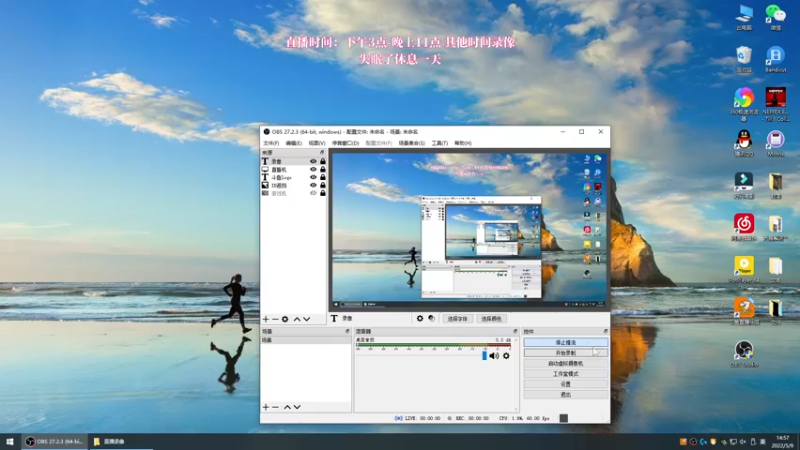Open OBS Studio desktop shortcut

pos(744,354)
